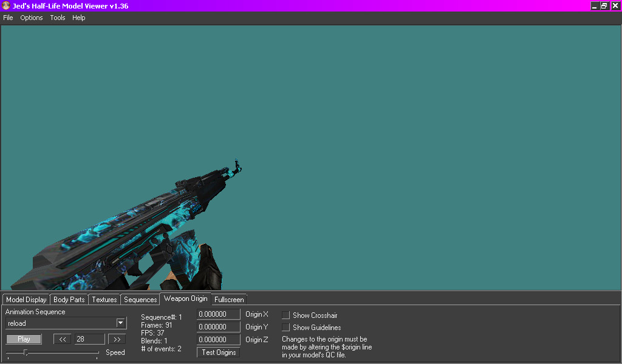Switch to the Body Parts tab
This screenshot has height=364, width=622.
pyautogui.click(x=69, y=299)
